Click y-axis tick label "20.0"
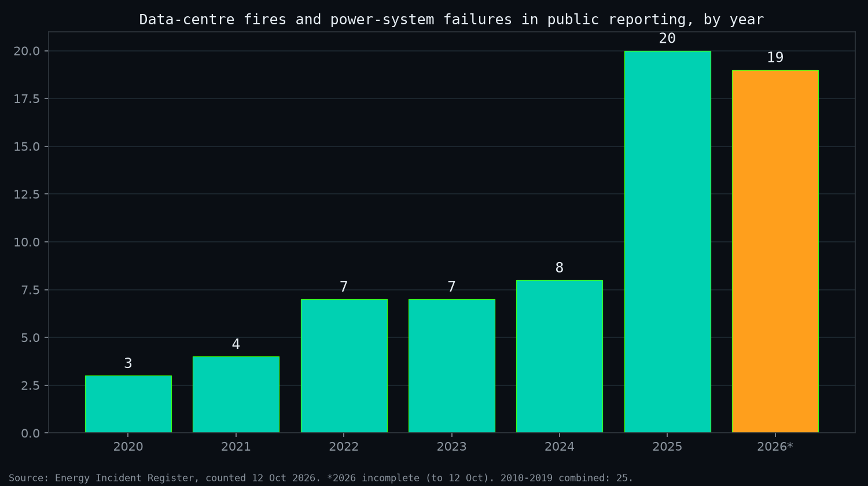The width and height of the screenshot is (868, 486). coord(27,51)
